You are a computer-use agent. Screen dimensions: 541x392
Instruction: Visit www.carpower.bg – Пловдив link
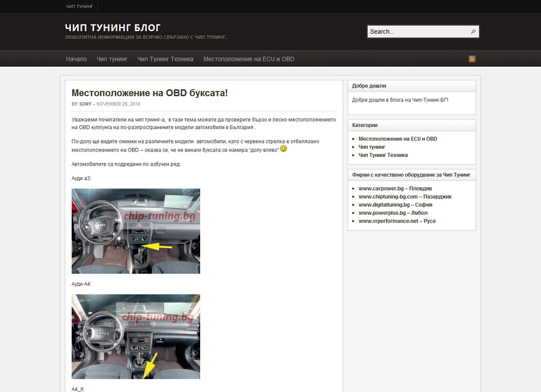click(x=396, y=189)
